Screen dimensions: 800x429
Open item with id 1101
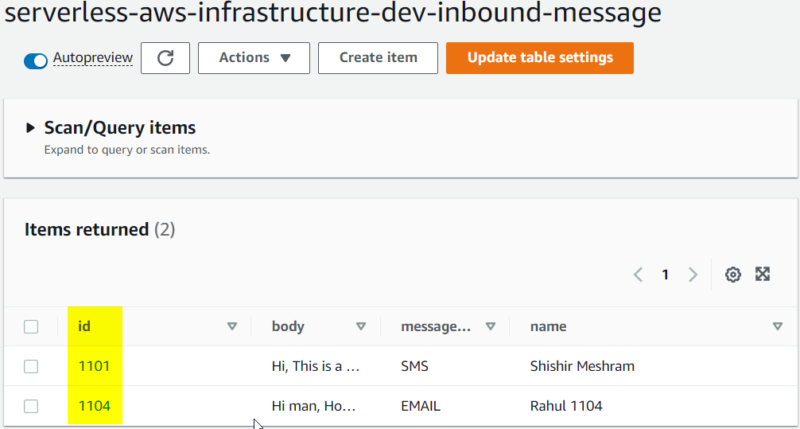(94, 367)
